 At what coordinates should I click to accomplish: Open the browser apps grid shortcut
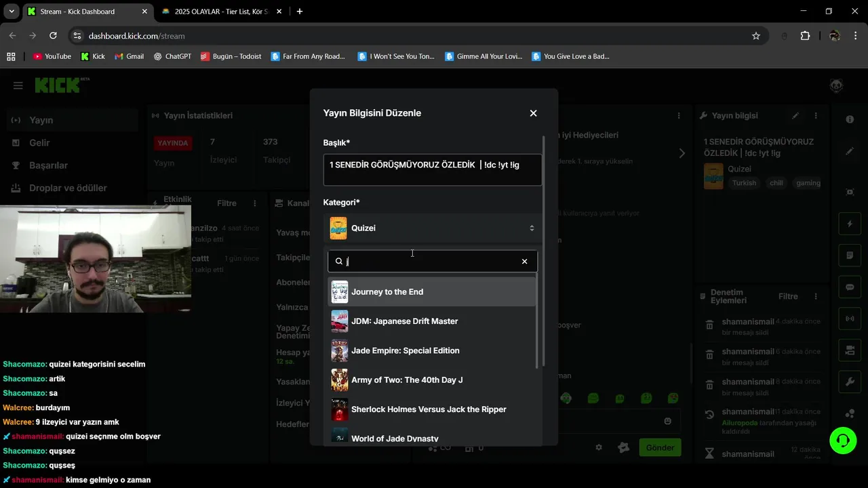[11, 56]
